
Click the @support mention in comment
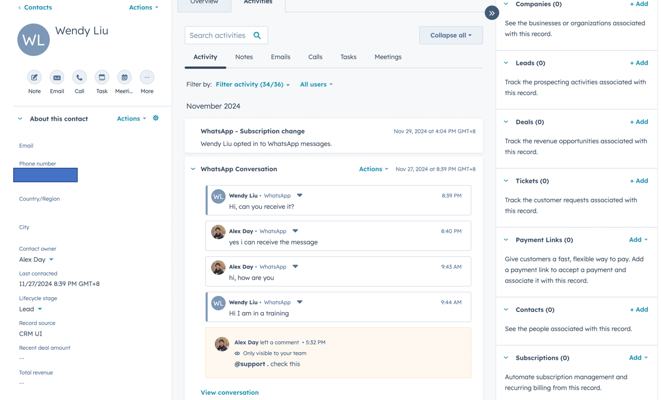pos(250,364)
